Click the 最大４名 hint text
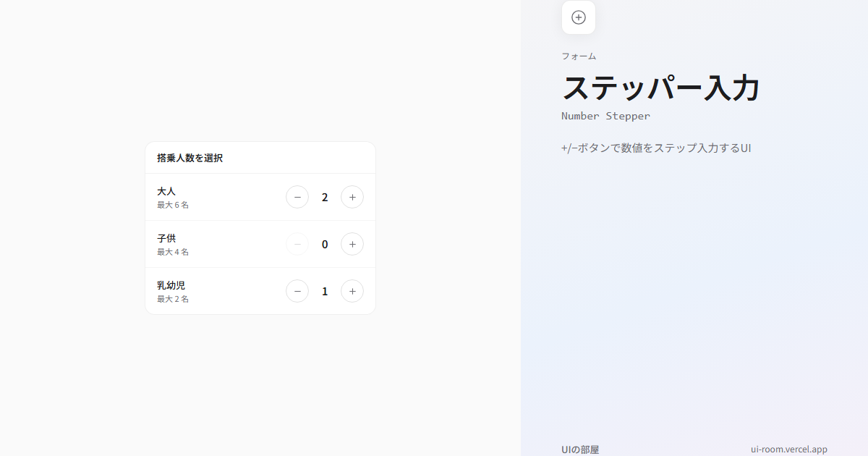Screen dimensions: 868x456 click(x=173, y=252)
